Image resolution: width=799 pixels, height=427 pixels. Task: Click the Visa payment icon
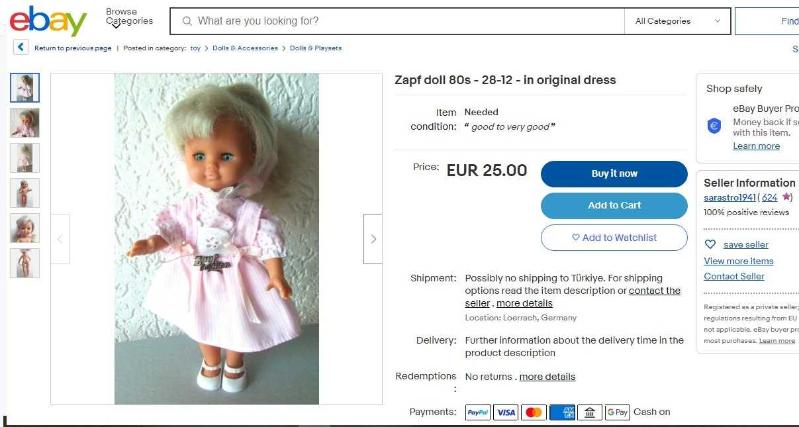point(505,412)
